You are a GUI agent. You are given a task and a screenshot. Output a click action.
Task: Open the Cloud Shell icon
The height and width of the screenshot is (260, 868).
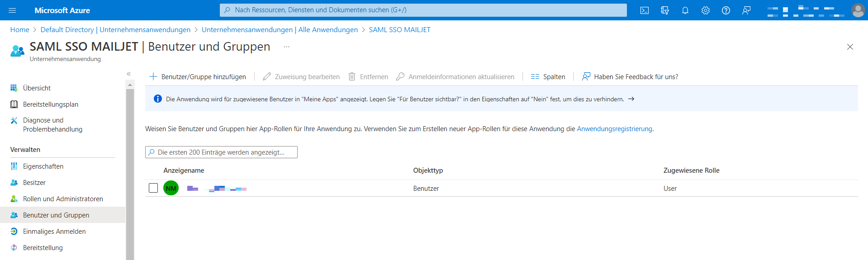pos(645,10)
